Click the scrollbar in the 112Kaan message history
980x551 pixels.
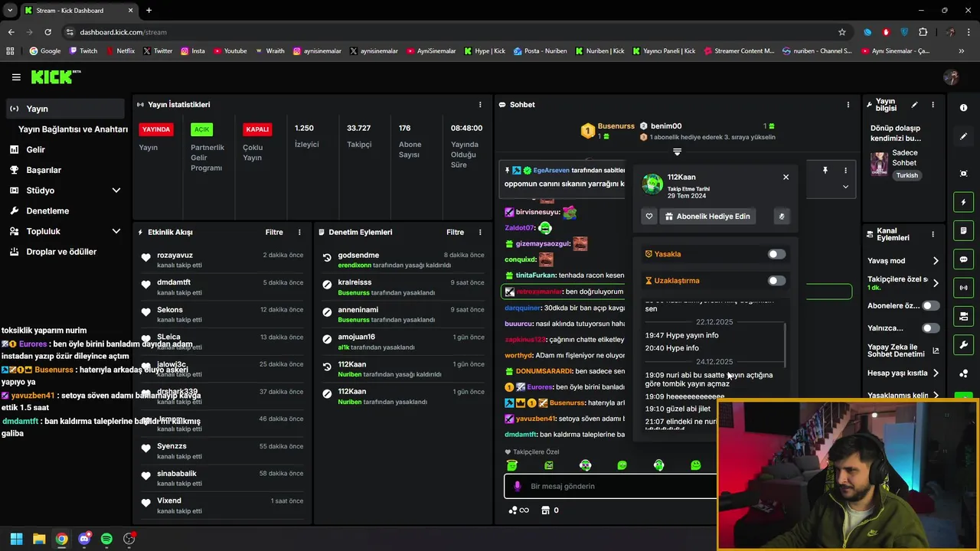[786, 344]
